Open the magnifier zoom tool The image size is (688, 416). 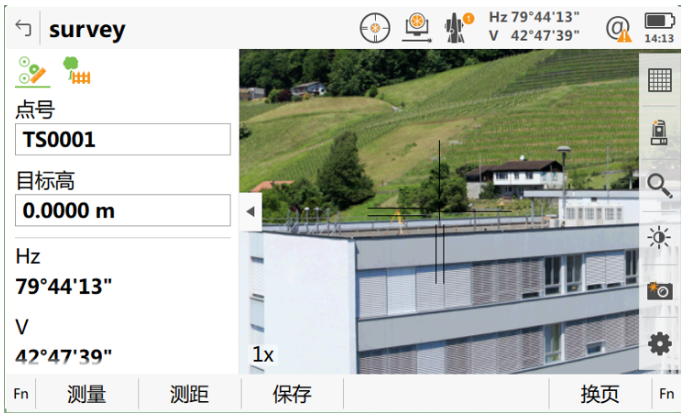click(659, 186)
